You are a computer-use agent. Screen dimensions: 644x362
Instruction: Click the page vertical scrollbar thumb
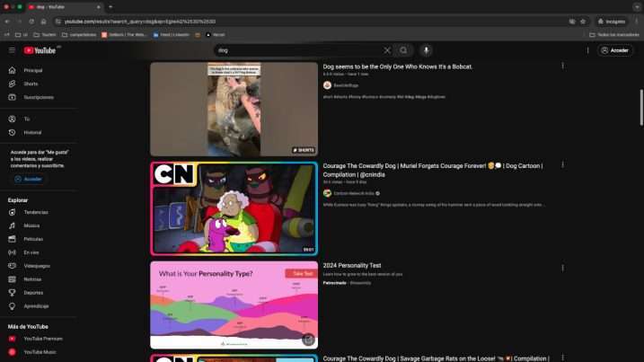(x=641, y=107)
